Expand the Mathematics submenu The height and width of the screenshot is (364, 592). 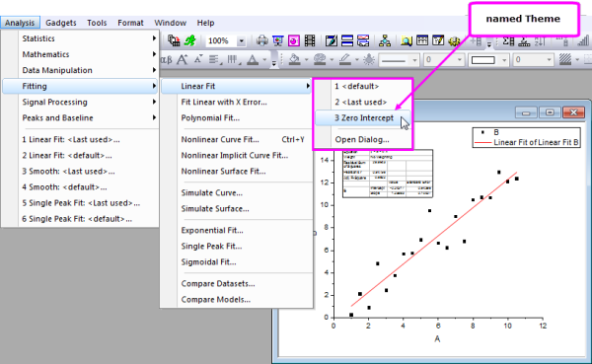coord(81,54)
